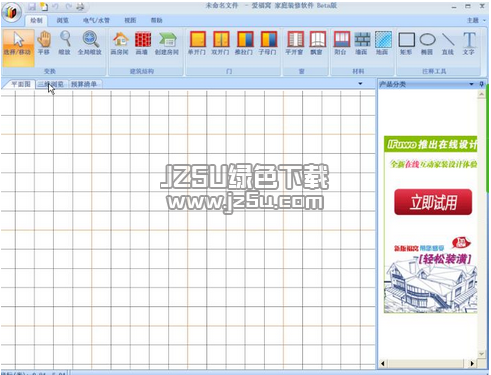
Task: Click the Save icon in quick access toolbar
Action: (x=32, y=6)
